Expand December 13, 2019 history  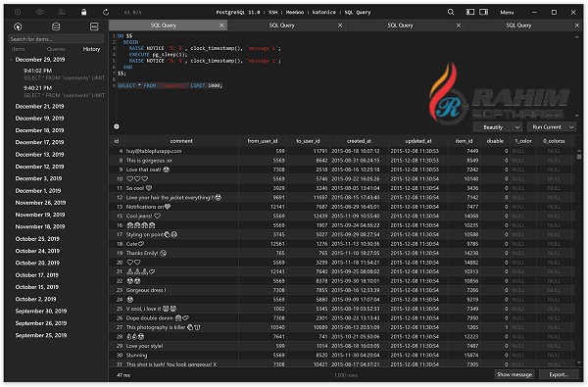click(x=39, y=155)
